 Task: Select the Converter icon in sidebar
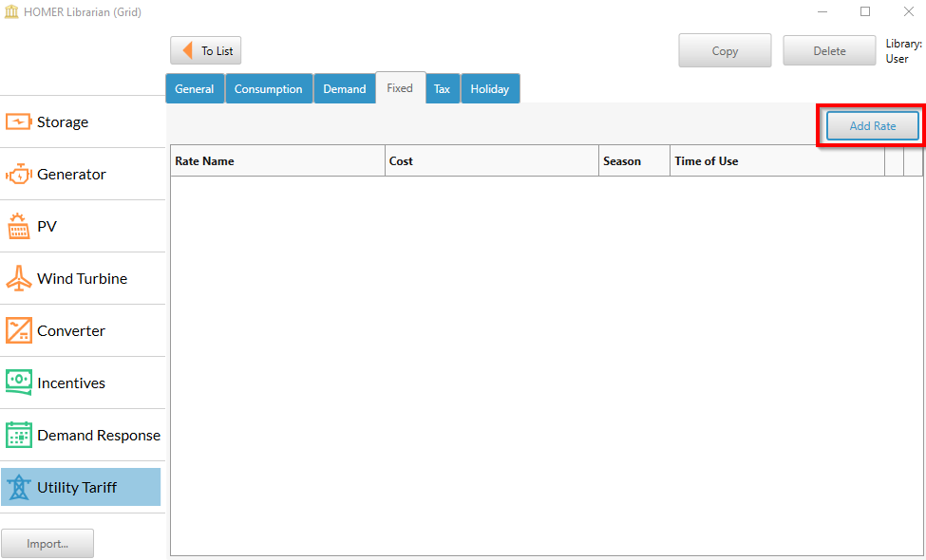[x=19, y=331]
